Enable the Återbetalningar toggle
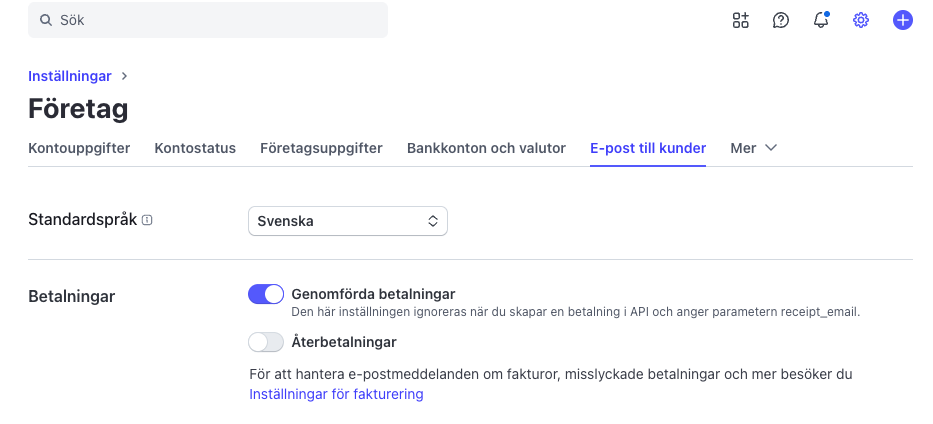The image size is (933, 424). click(266, 342)
